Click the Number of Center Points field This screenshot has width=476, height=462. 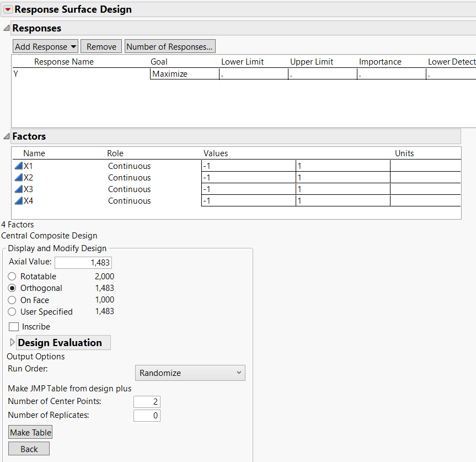(147, 401)
